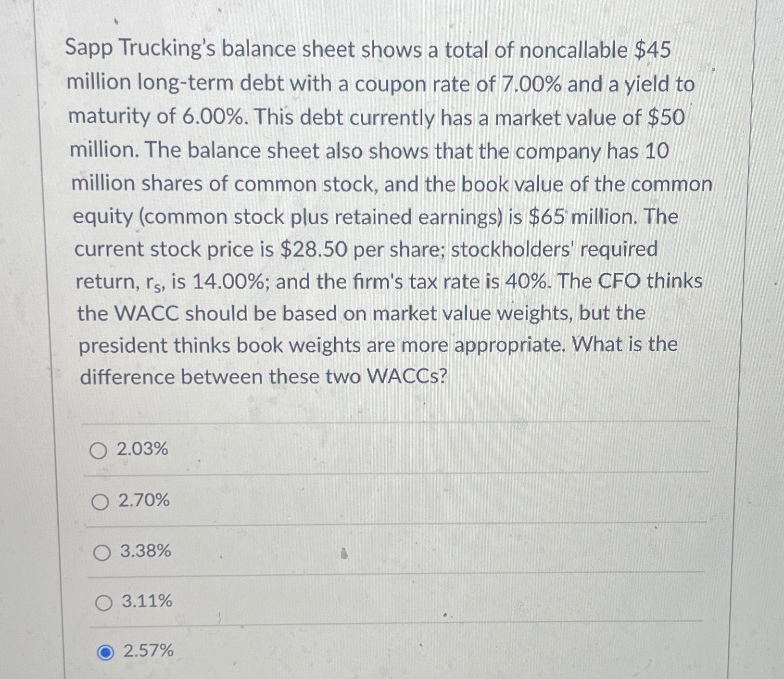Click the 2.70% label to select it
The image size is (784, 679).
[x=143, y=502]
